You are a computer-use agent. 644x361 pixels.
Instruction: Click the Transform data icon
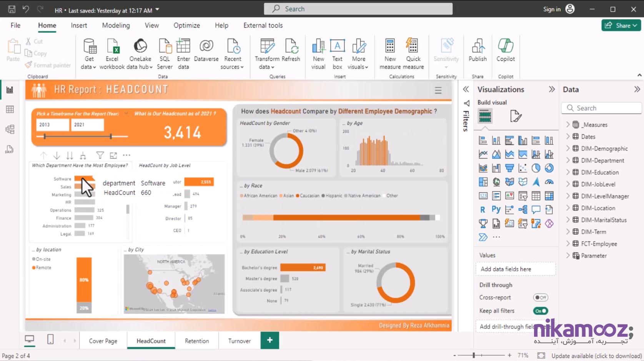click(x=267, y=47)
